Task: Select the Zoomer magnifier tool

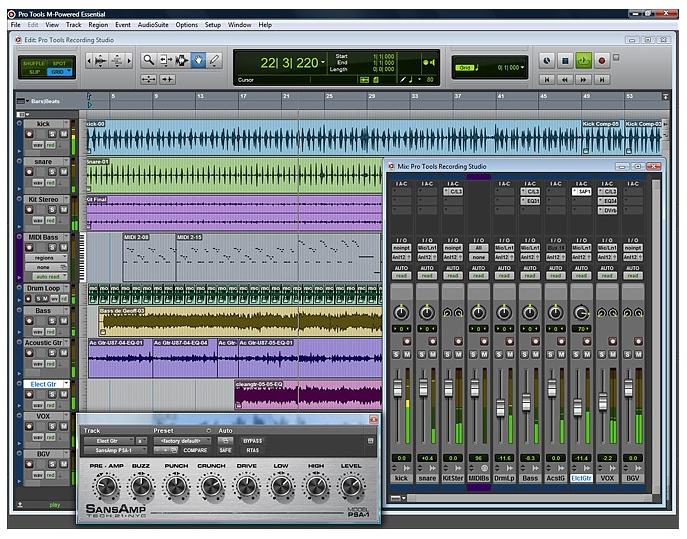Action: pyautogui.click(x=149, y=60)
